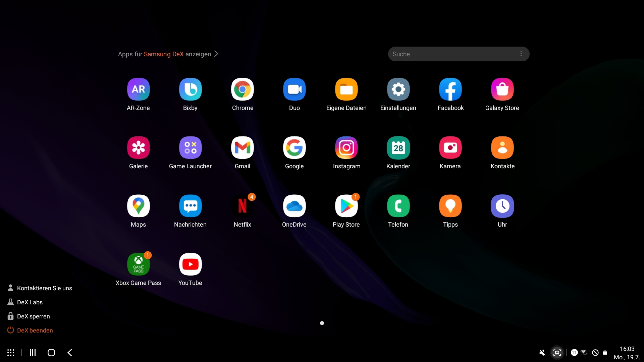Open Gmail
Viewport: 644px width, 362px height.
coord(242,147)
